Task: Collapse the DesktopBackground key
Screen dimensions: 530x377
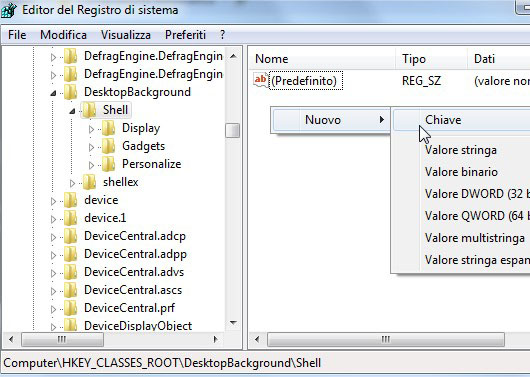Action: click(x=53, y=93)
